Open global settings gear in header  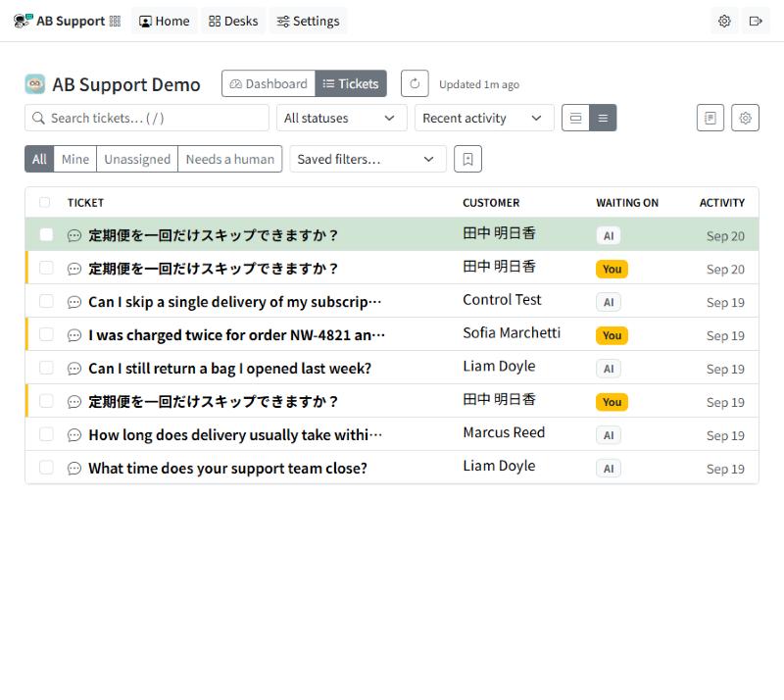(724, 21)
